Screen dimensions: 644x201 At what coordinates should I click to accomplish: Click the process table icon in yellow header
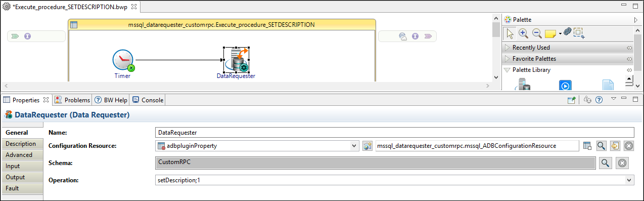coord(74,24)
